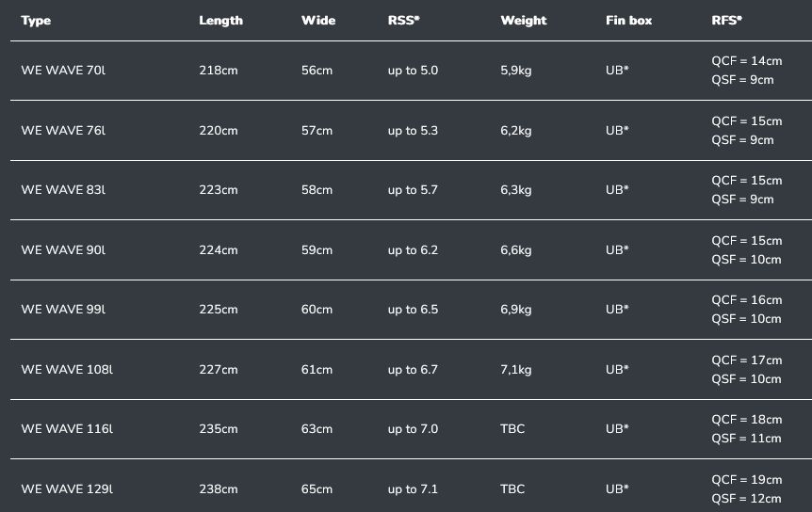Select WE WAVE 83l in the table
This screenshot has height=512, width=812.
click(x=63, y=190)
